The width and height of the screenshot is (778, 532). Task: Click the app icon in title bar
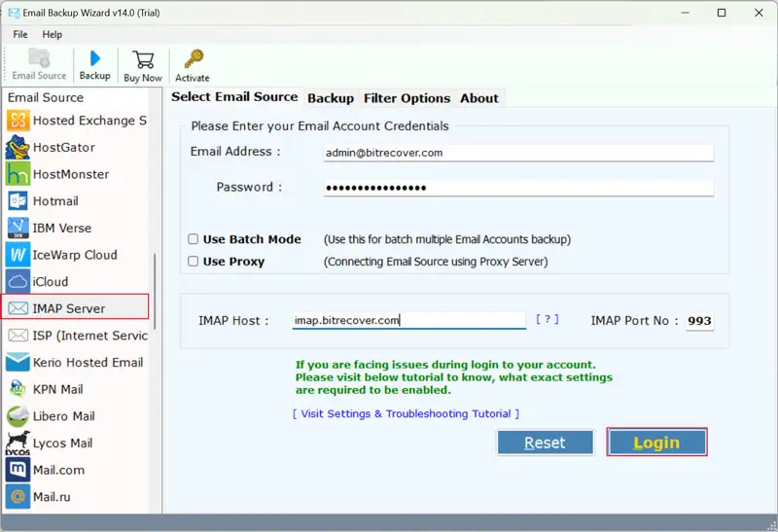pyautogui.click(x=14, y=13)
